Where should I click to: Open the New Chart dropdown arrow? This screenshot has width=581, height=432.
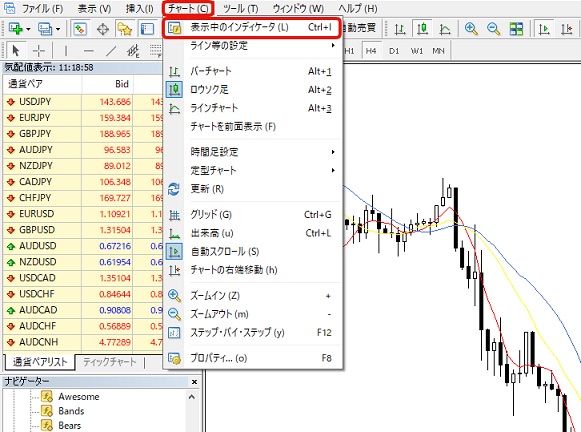28,29
